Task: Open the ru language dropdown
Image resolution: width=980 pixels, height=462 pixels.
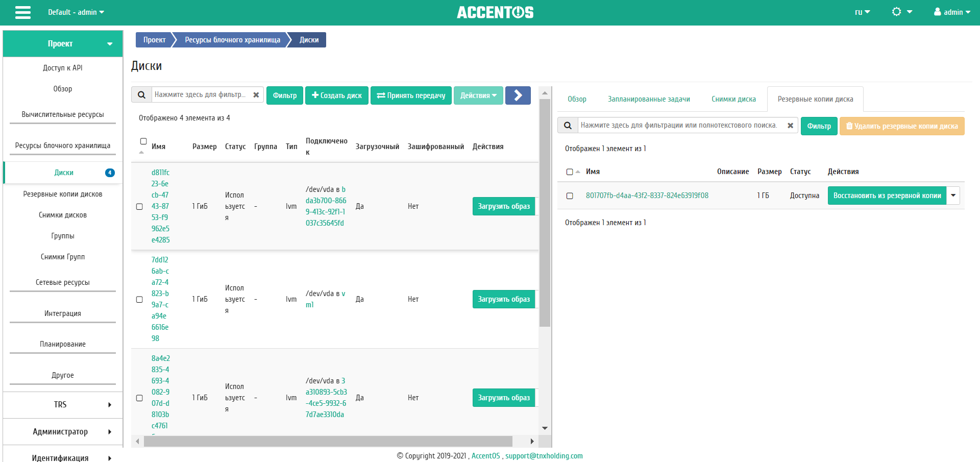Action: [x=862, y=12]
